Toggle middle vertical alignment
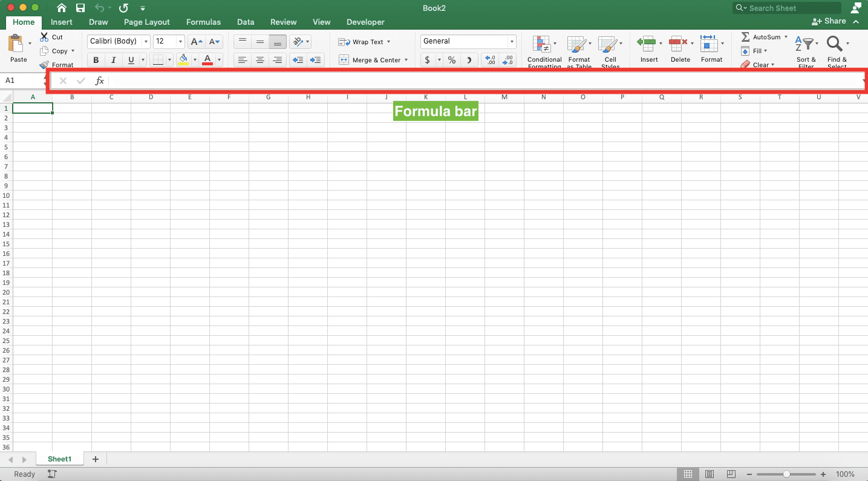The image size is (868, 481). tap(260, 42)
